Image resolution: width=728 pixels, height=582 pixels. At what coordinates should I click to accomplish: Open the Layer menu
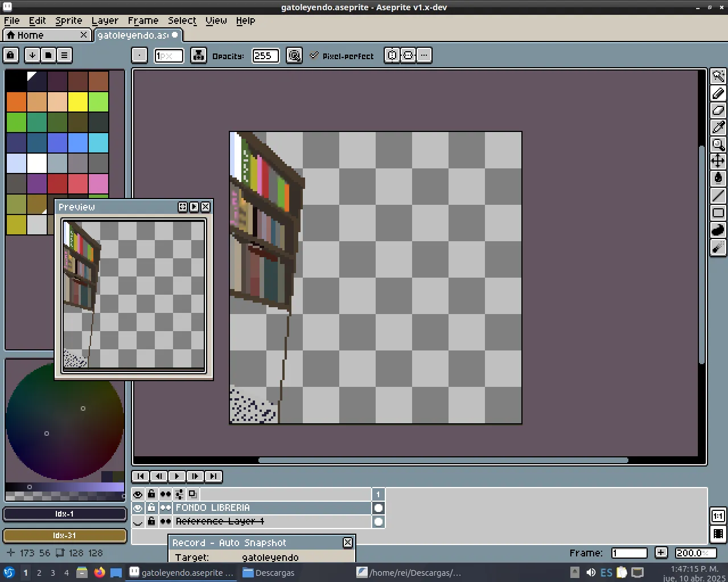105,20
